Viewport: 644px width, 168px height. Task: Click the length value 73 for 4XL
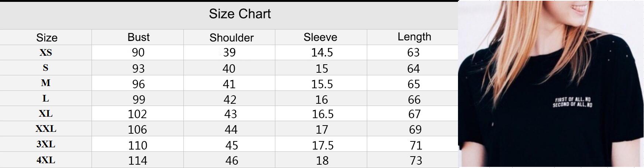pos(416,161)
